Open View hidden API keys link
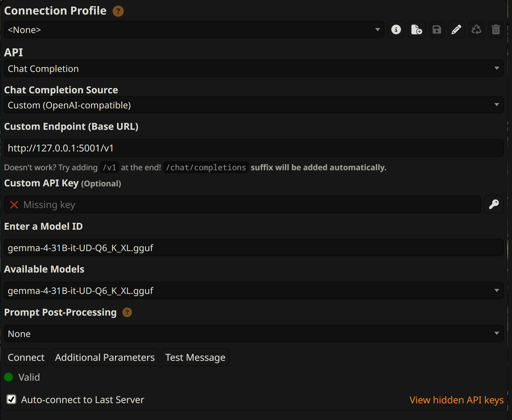Image resolution: width=512 pixels, height=420 pixels. coord(456,400)
